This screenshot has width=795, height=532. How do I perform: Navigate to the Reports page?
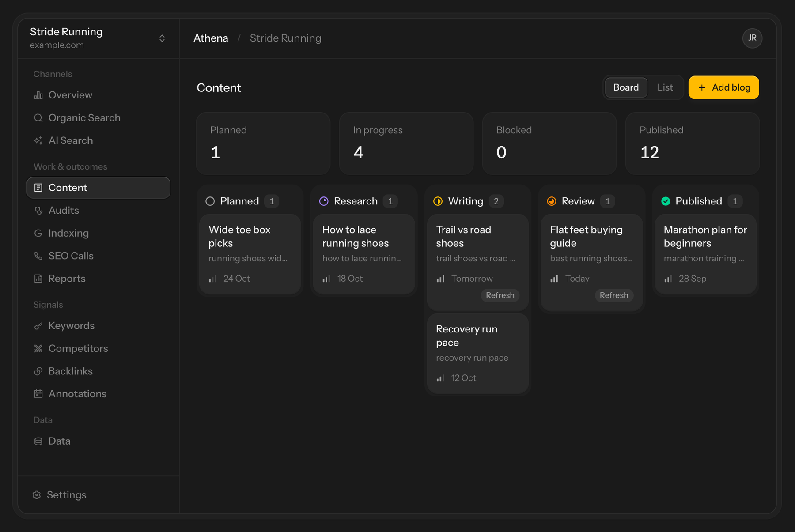coord(98,279)
